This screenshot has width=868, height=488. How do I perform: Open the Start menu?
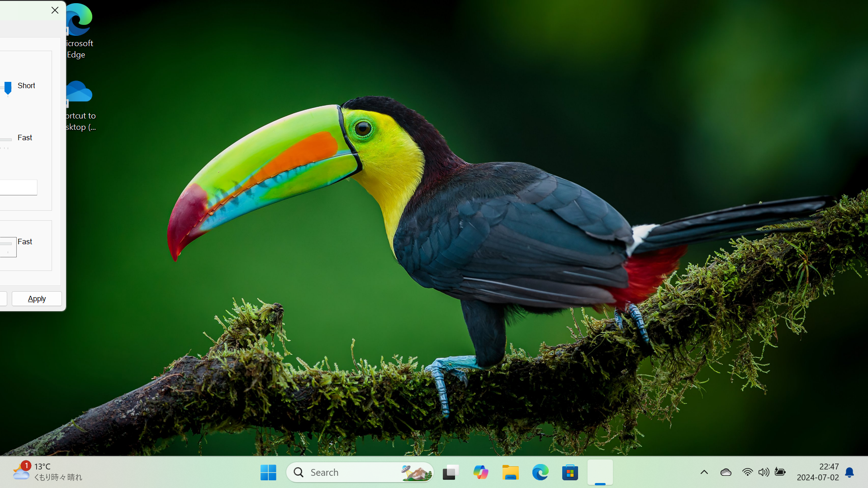(268, 472)
